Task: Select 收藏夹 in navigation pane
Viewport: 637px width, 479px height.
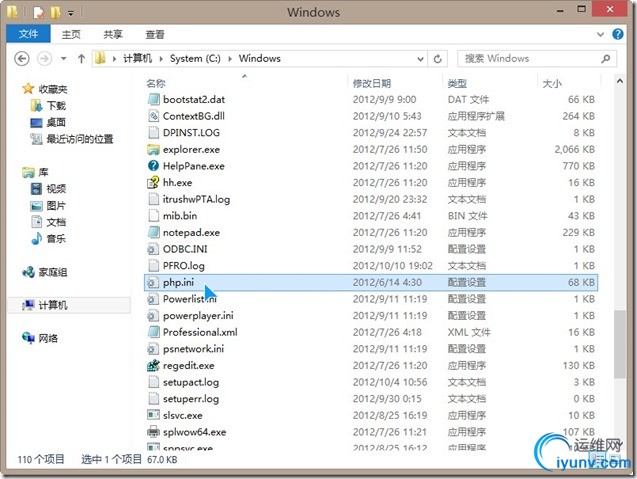Action: (53, 89)
